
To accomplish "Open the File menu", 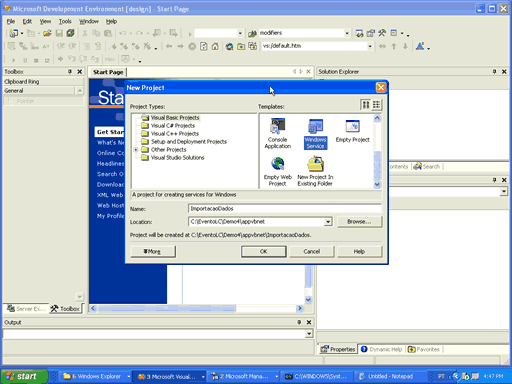I will [11, 21].
